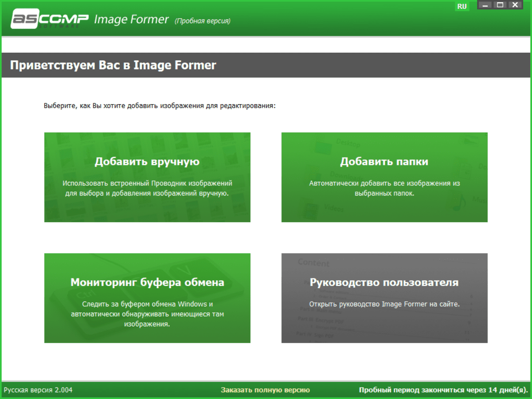Click 'Русская версия 2.004' status text
Screen dimensions: 532x399
(x=38, y=390)
